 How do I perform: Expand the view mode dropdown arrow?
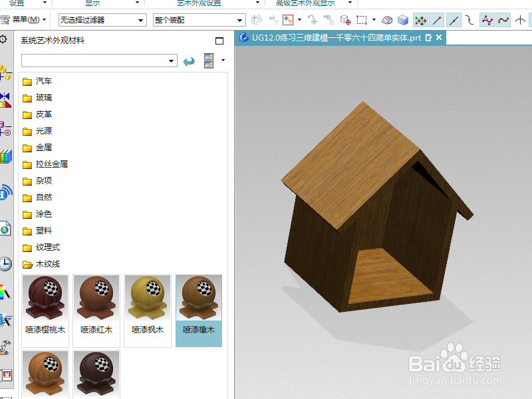click(223, 61)
